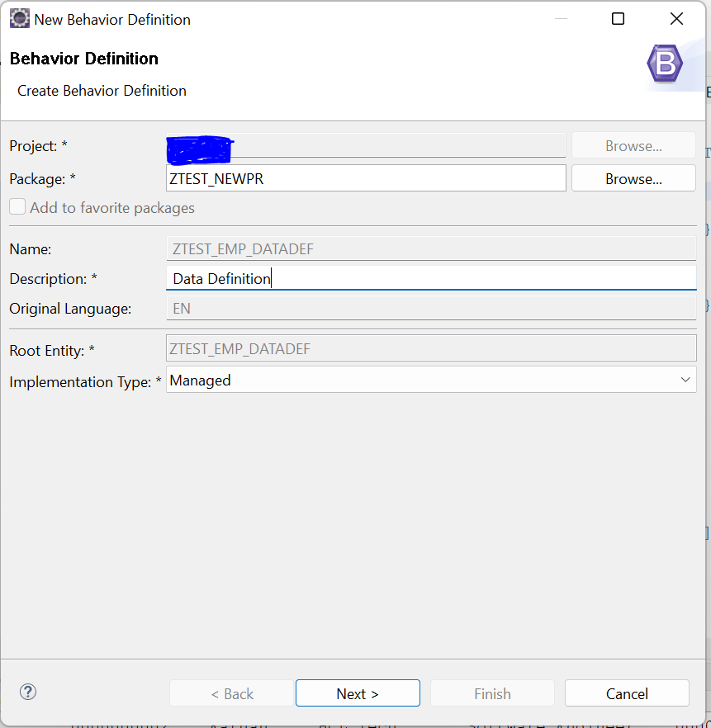711x728 pixels.
Task: Click the redacted Project field
Action: 366,145
